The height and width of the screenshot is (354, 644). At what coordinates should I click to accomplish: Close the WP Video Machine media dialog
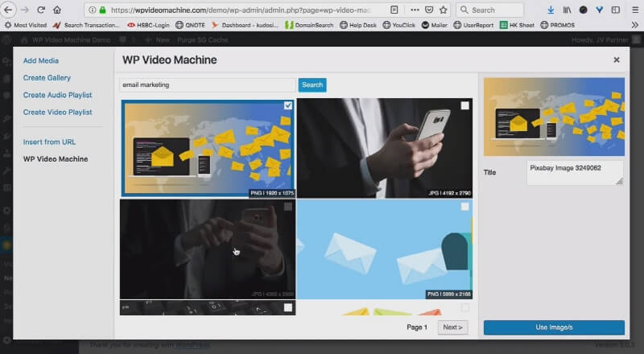[x=617, y=60]
